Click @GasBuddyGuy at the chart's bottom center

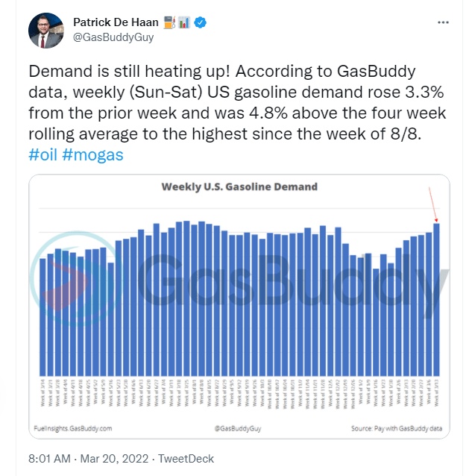click(x=236, y=428)
